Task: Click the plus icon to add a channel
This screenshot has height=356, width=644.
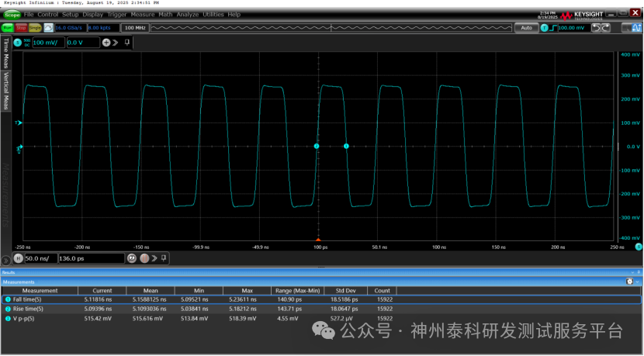Action: 106,43
